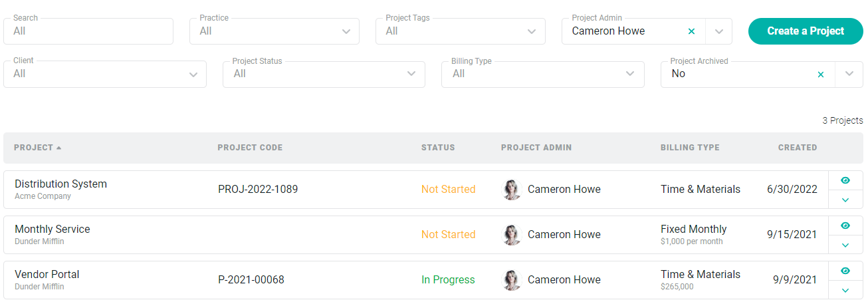Viewport: 868px width, 304px height.
Task: Clear the Cameron Howe Project Admin filter
Action: [691, 31]
